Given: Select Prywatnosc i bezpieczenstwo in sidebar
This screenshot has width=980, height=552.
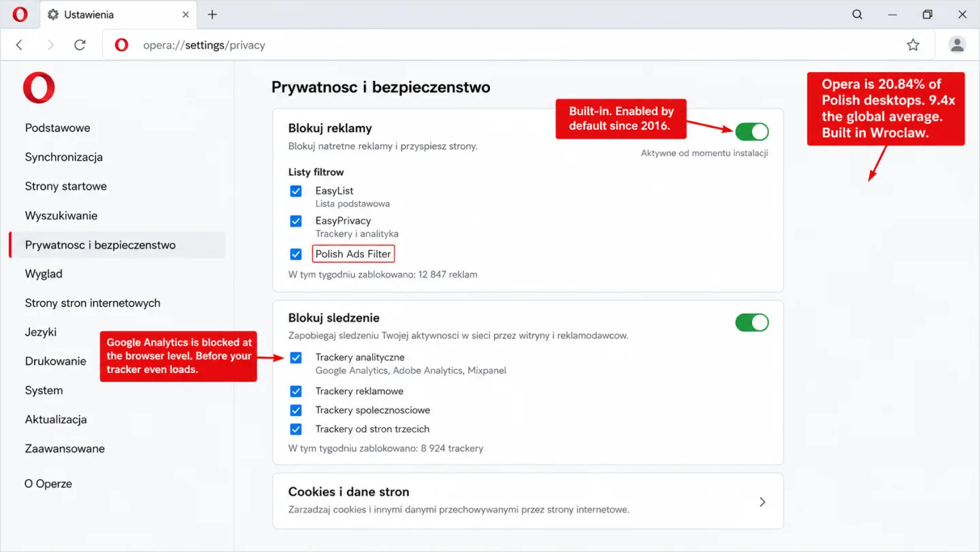Looking at the screenshot, I should tap(117, 245).
